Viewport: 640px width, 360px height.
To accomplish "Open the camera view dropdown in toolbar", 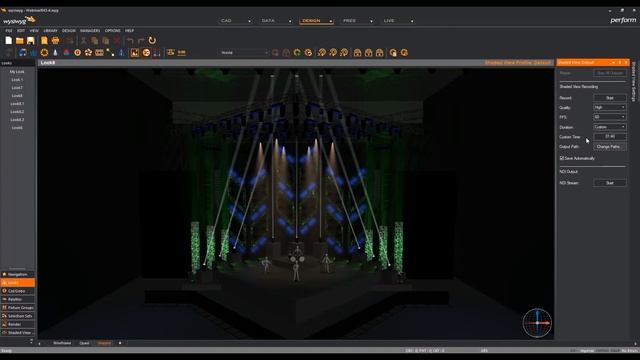I will point(244,53).
